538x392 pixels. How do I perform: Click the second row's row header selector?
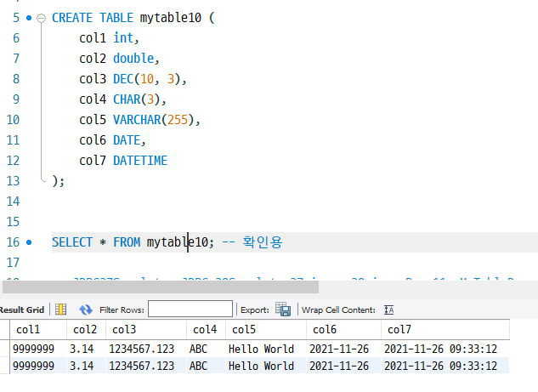[4, 366]
